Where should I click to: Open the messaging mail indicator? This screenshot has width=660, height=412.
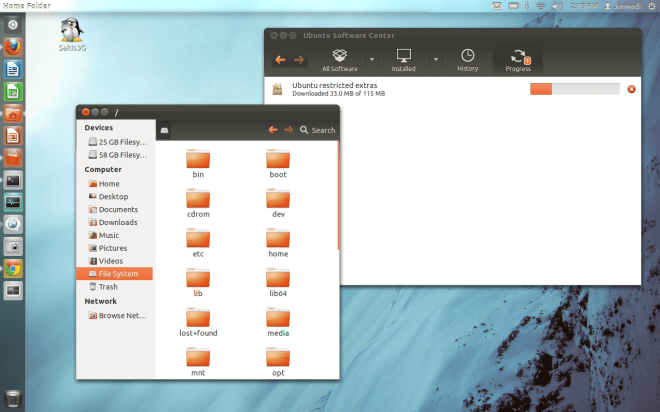coord(497,6)
